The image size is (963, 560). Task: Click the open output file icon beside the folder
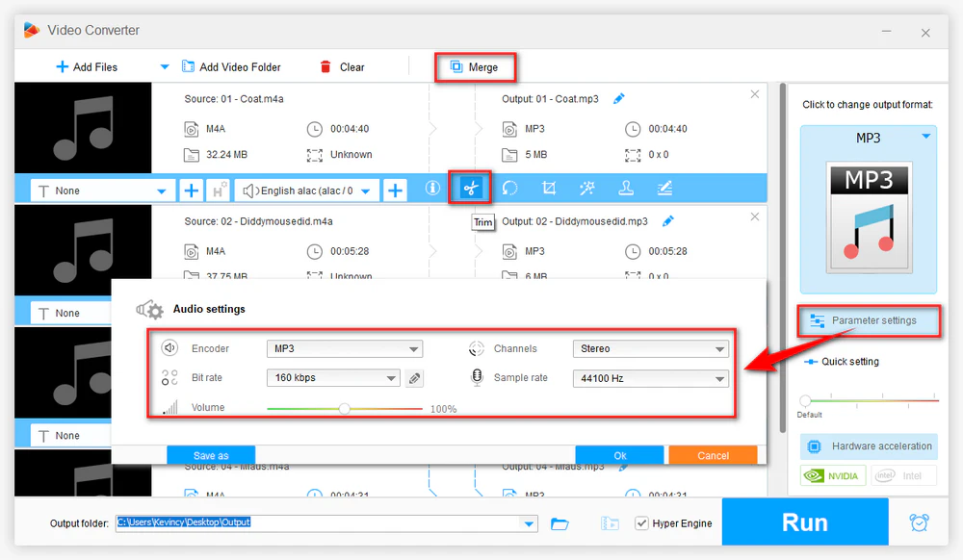tap(610, 523)
